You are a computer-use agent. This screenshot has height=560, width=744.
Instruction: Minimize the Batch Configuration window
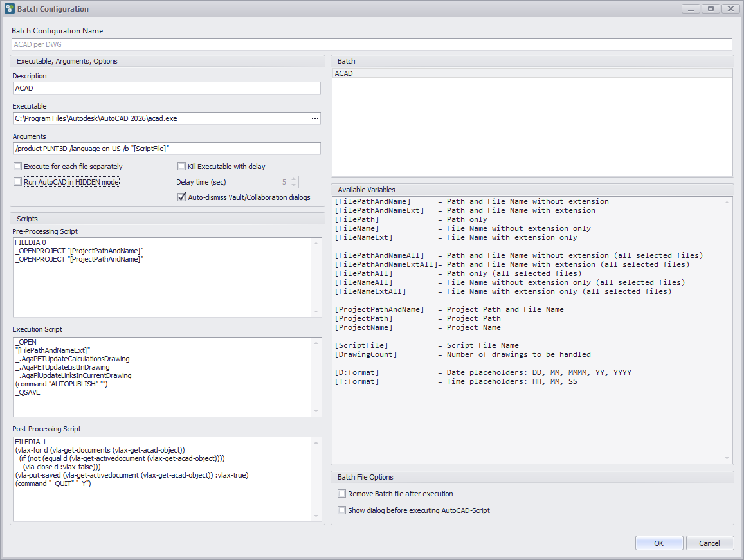click(x=691, y=8)
